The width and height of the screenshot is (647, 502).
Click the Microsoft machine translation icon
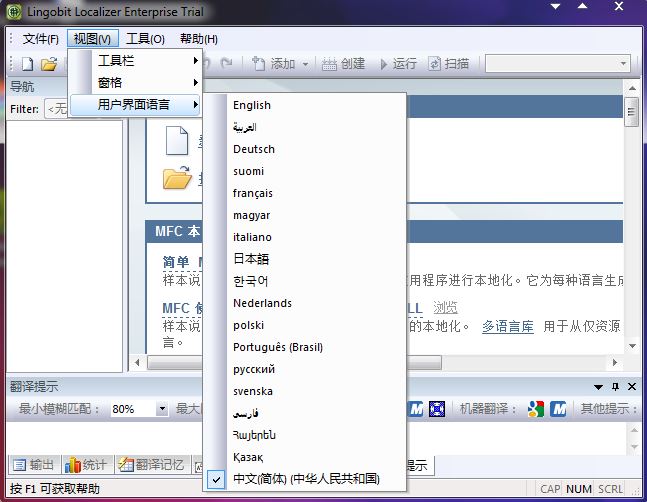(558, 409)
